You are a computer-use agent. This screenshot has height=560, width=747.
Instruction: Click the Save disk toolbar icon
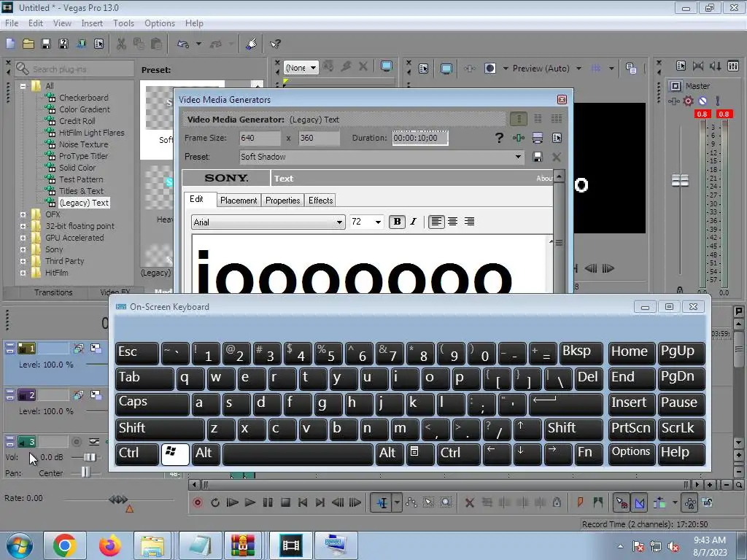[46, 44]
